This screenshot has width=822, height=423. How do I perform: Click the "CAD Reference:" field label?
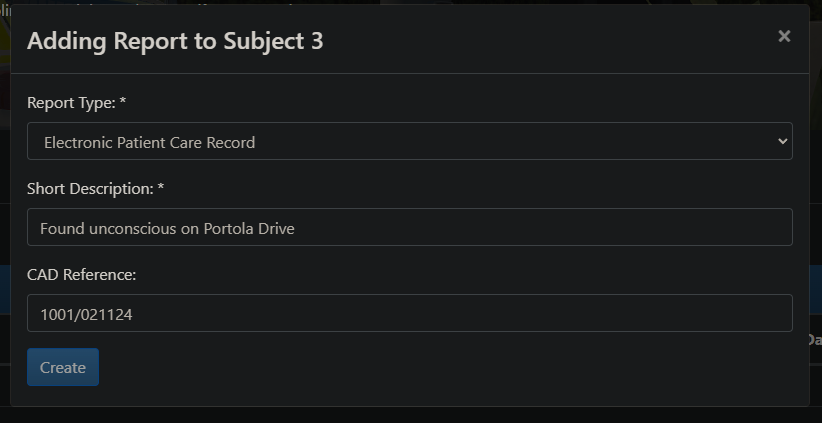(x=81, y=275)
